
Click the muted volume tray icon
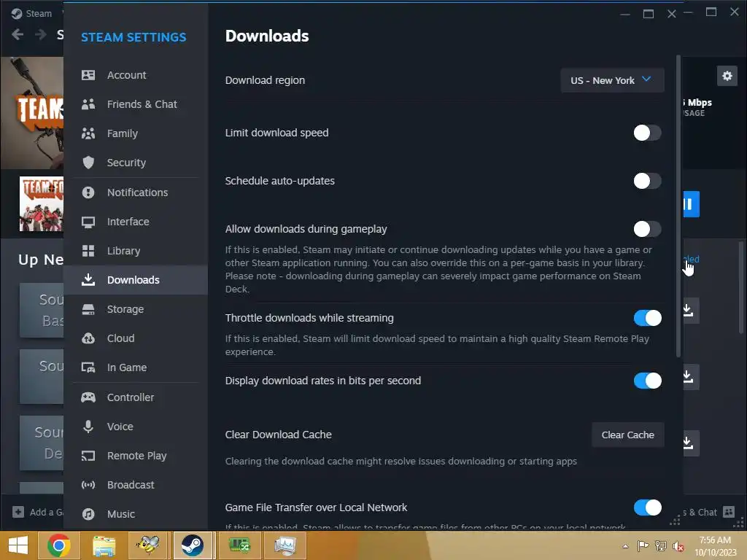point(678,546)
